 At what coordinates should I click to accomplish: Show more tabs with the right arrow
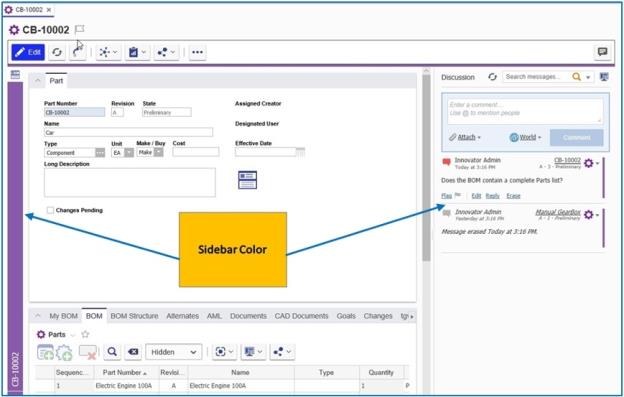[x=411, y=317]
